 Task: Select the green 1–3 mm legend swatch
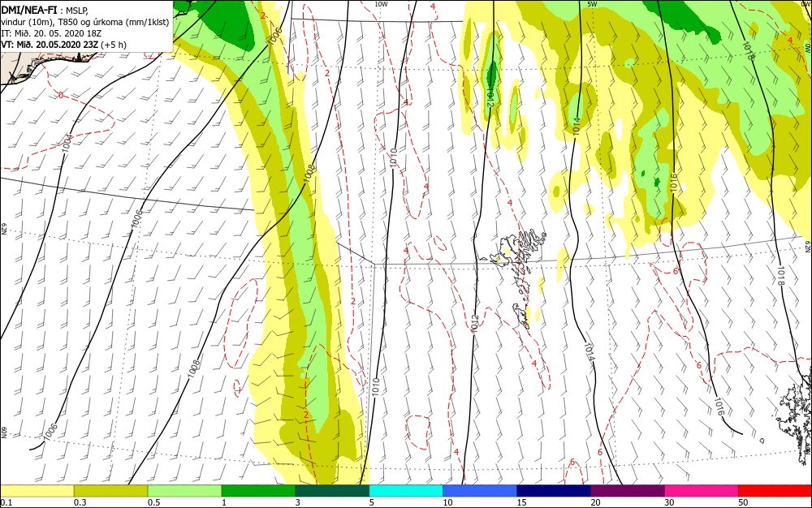click(258, 491)
